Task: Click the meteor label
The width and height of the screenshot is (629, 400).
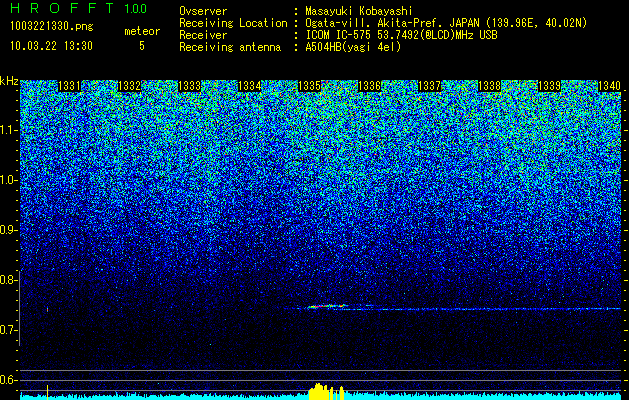Action: (x=142, y=31)
